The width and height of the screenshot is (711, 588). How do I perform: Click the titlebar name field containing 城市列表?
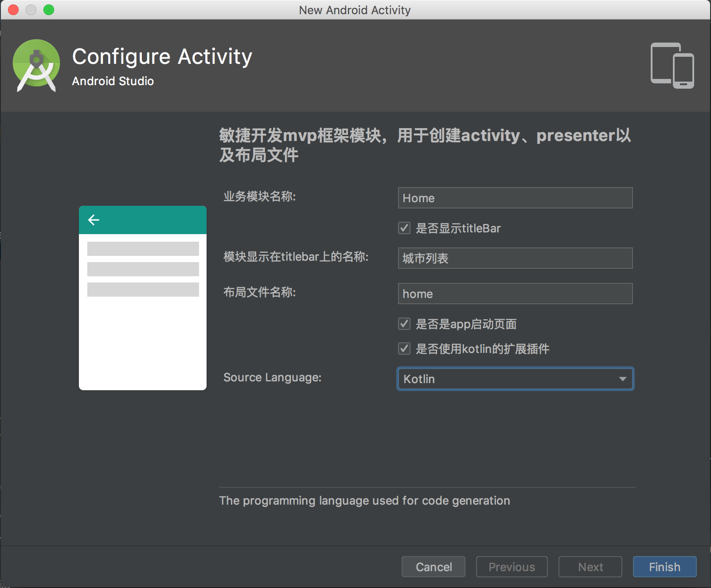click(x=516, y=258)
